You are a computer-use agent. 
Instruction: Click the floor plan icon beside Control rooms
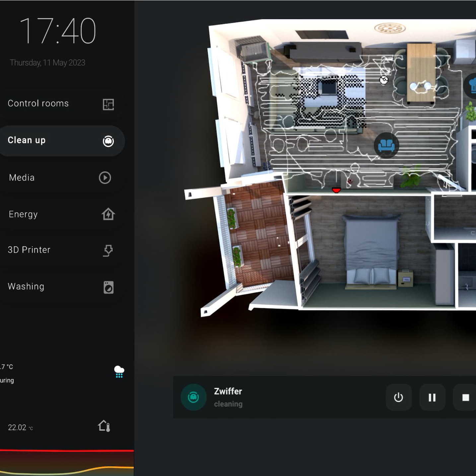(x=108, y=104)
